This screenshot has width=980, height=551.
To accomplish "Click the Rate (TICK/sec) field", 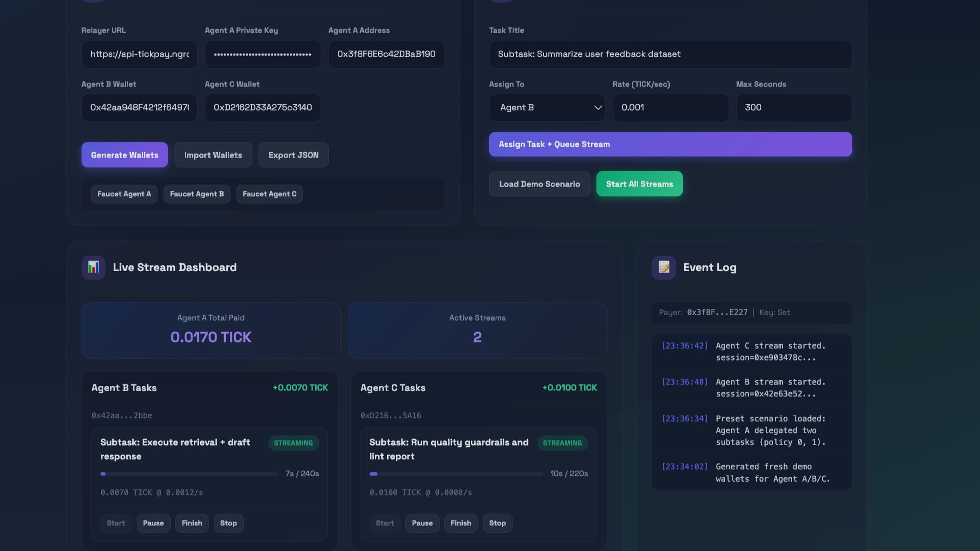I will pyautogui.click(x=670, y=108).
